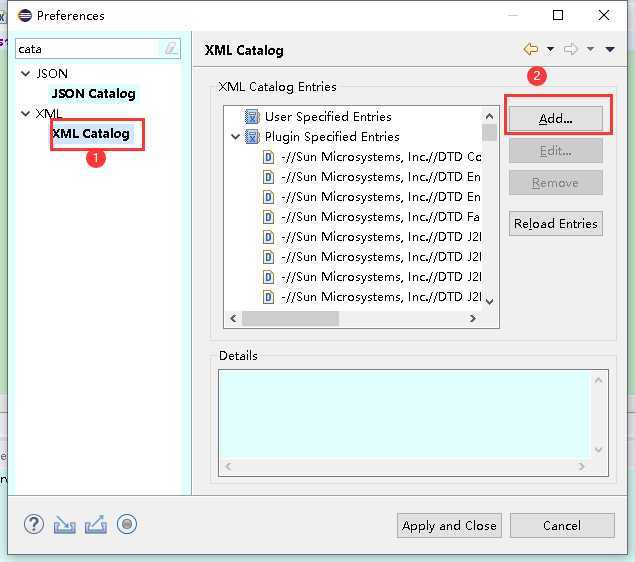
Task: Click Apply and Close
Action: (449, 525)
